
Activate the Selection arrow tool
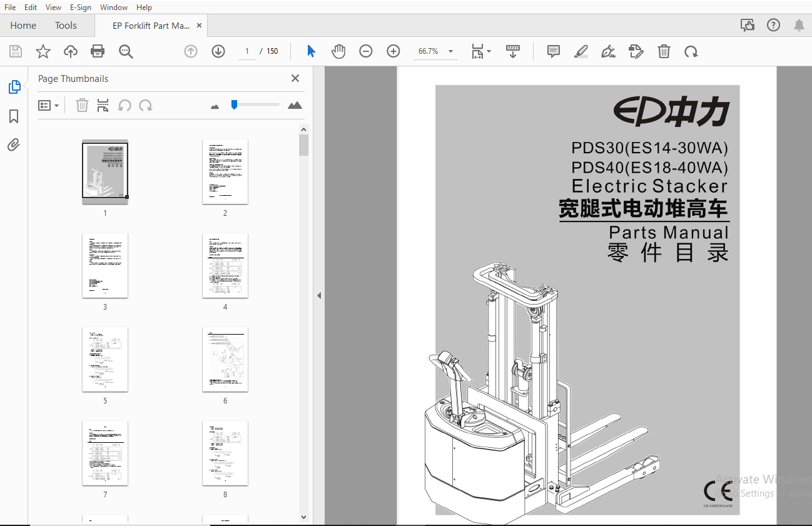pyautogui.click(x=311, y=51)
